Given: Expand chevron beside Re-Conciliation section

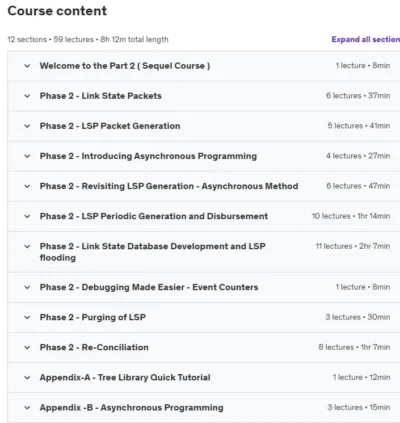Looking at the screenshot, I should [x=27, y=347].
